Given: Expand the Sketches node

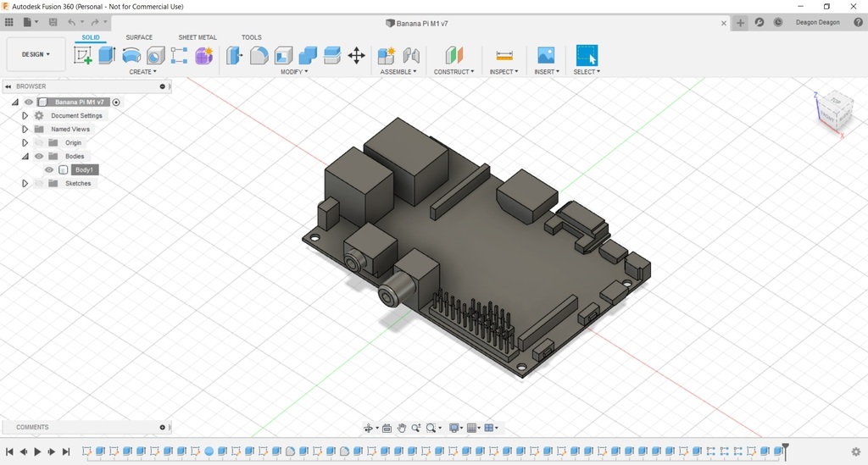Looking at the screenshot, I should (x=25, y=183).
